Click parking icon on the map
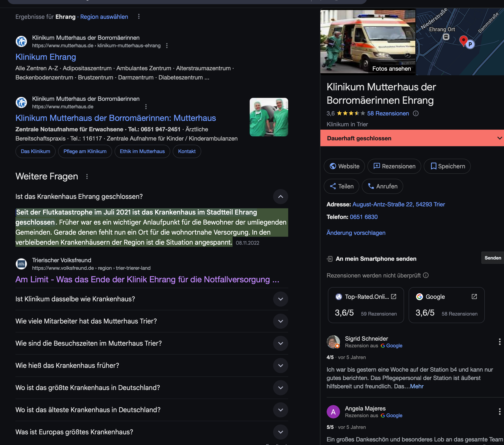 470,44
